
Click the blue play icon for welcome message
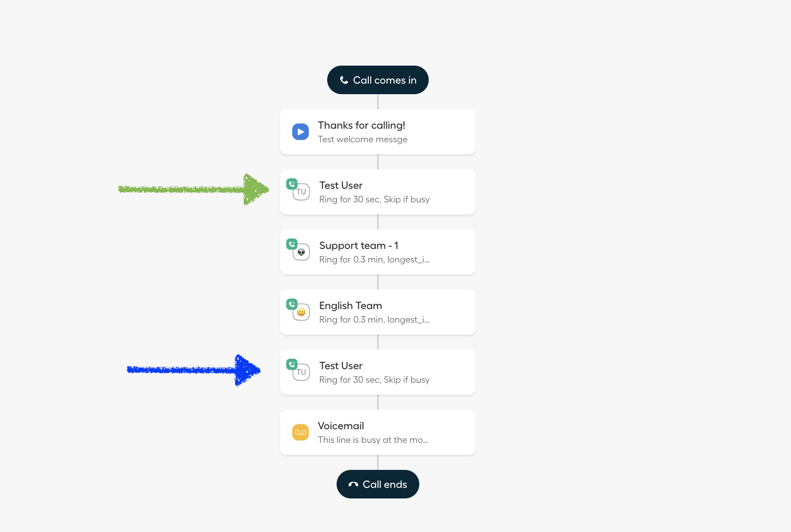pos(300,132)
